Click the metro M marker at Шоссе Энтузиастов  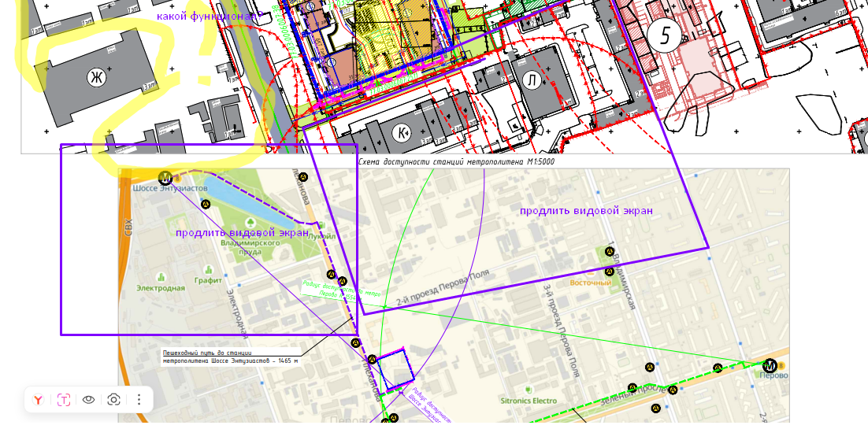pos(165,178)
